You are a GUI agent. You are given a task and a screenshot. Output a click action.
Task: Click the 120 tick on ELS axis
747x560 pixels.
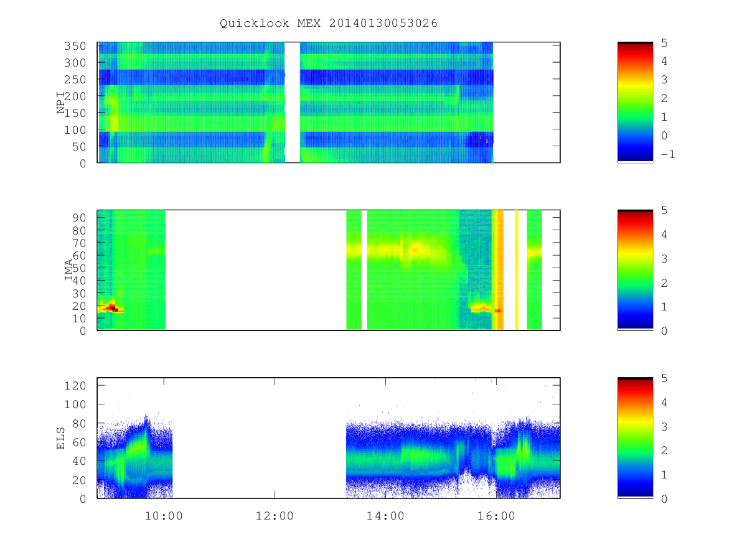pos(75,386)
